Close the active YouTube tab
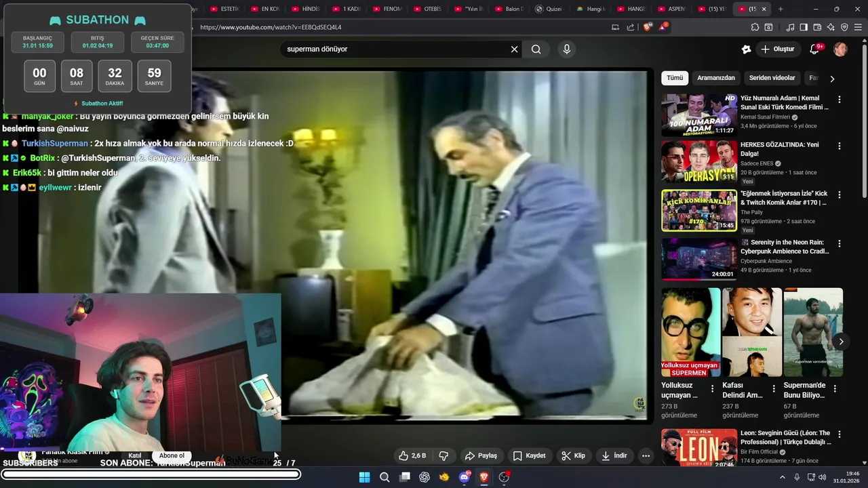This screenshot has height=488, width=868. [x=764, y=9]
